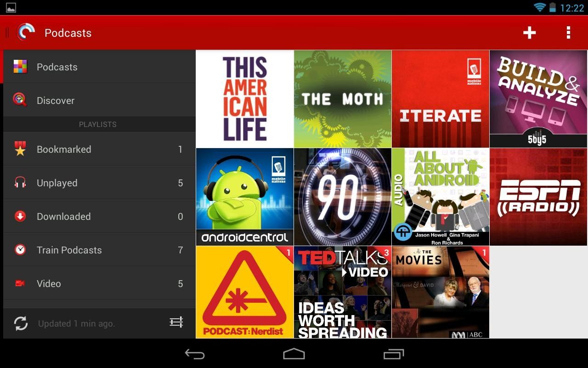The width and height of the screenshot is (588, 368).
Task: Open The Moth podcast tile
Action: pos(343,98)
